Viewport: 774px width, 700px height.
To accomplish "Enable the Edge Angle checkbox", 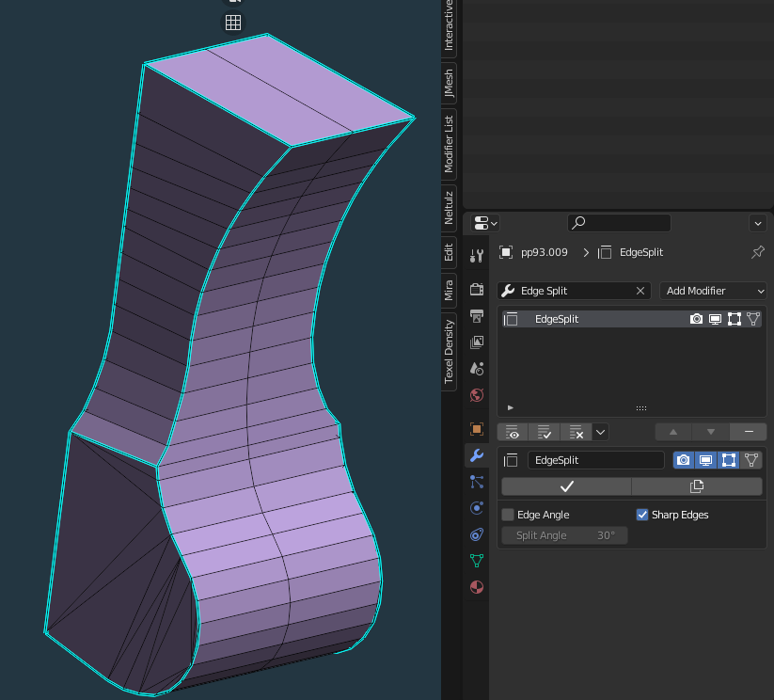I will (508, 515).
